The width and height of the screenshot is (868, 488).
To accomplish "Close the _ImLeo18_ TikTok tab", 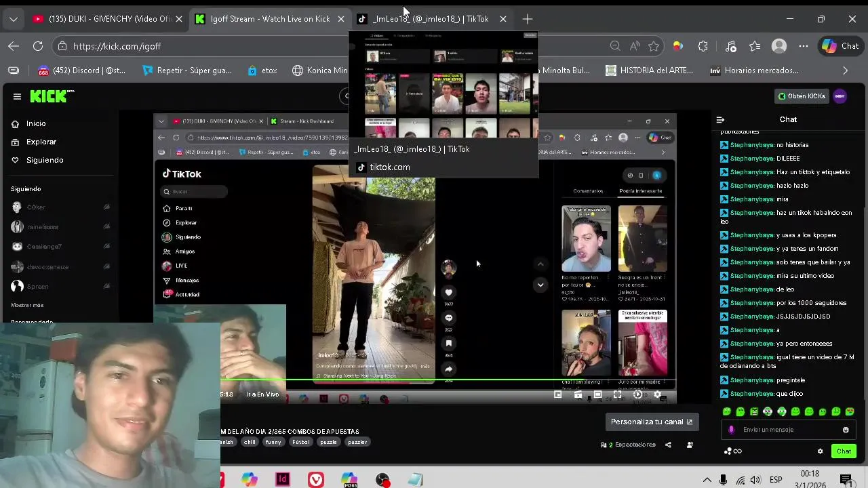I will [x=503, y=19].
